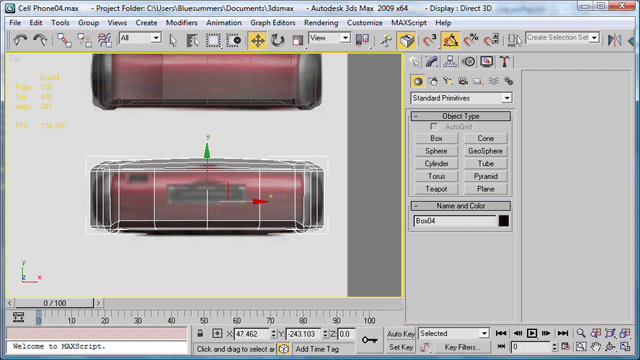
Task: Activate the Select and Rotate tool
Action: 278,40
